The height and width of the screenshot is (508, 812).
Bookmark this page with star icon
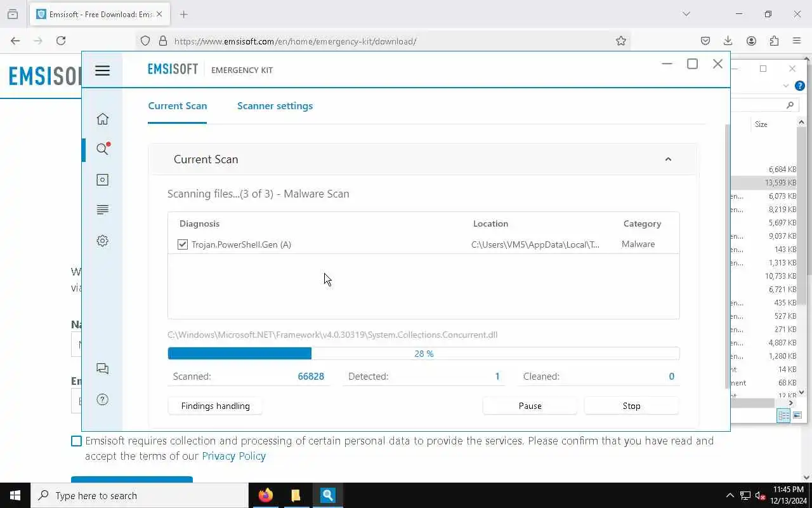pos(621,41)
